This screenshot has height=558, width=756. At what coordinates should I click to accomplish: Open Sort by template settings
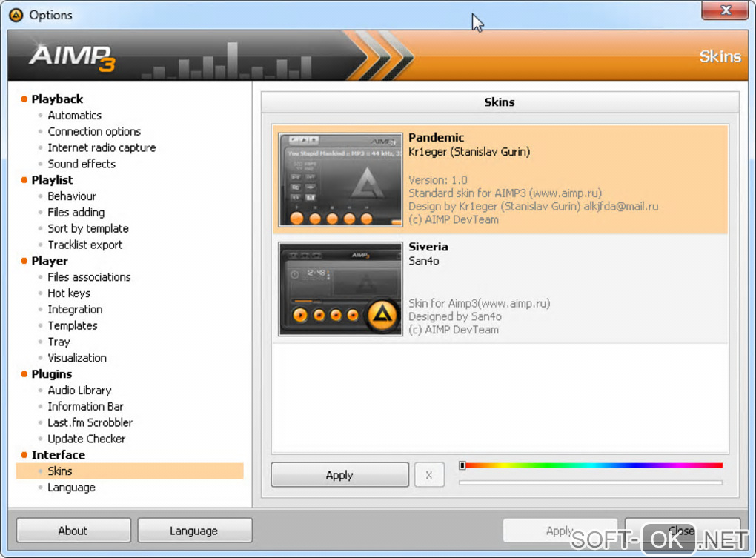(x=87, y=229)
